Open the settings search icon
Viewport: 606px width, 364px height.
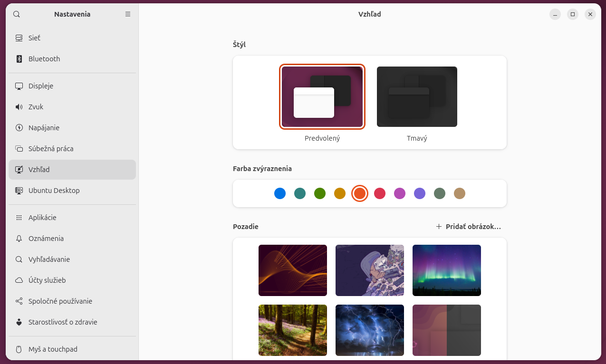click(x=17, y=14)
